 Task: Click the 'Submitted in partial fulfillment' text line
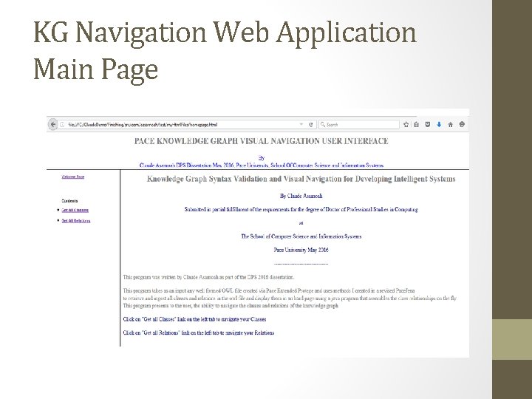click(301, 209)
